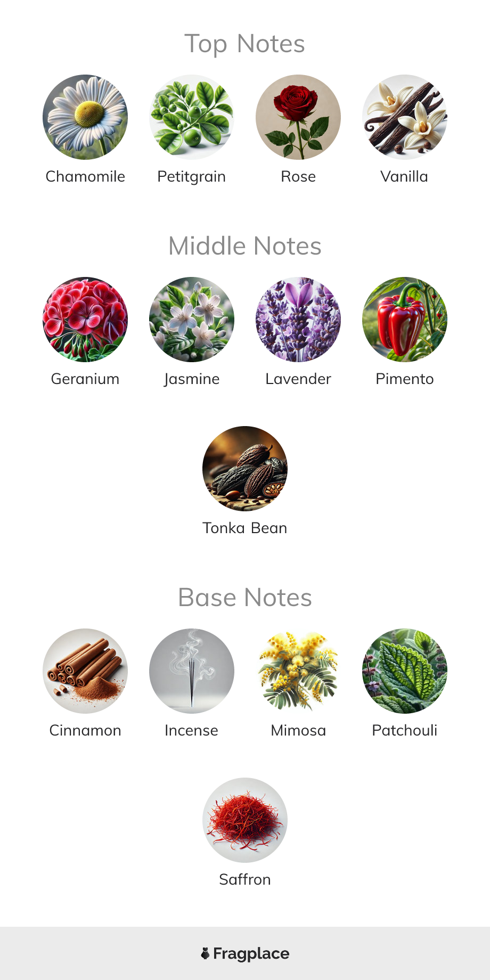Click the Base Notes heading
The image size is (490, 980).
click(x=245, y=598)
